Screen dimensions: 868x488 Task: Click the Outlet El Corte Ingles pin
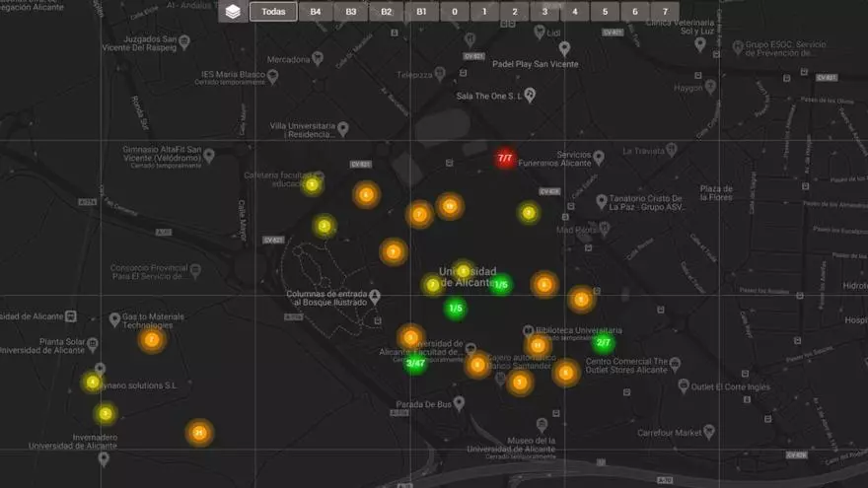[682, 386]
